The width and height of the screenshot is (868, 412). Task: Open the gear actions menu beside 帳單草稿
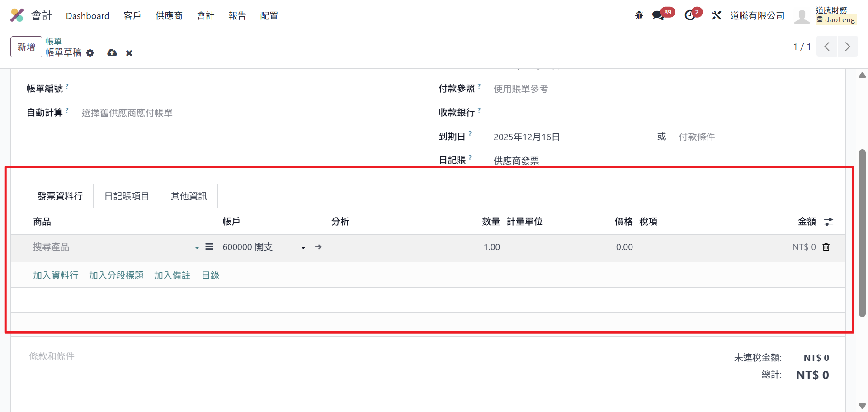90,53
